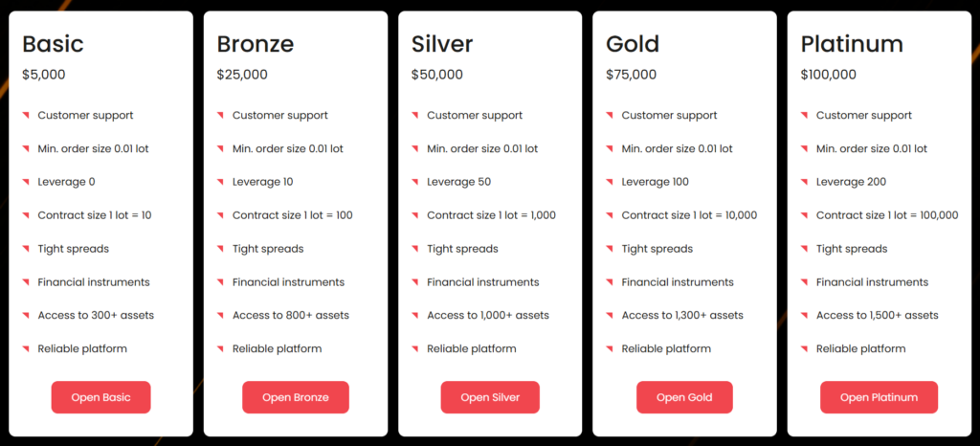Image resolution: width=980 pixels, height=446 pixels.
Task: Click red bullet beside Platinum Leverage 200
Action: point(804,183)
